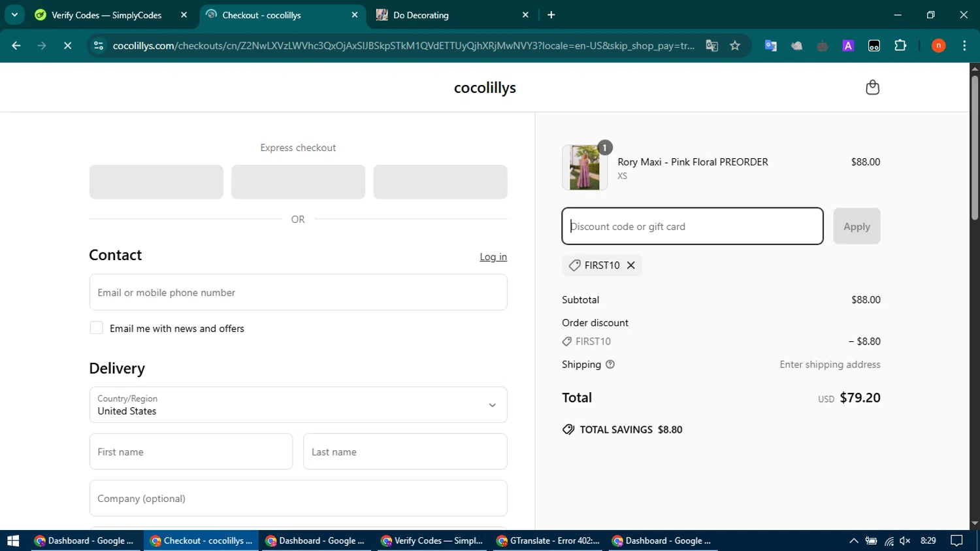Click the Rory Maxi product thumbnail

pyautogui.click(x=585, y=168)
